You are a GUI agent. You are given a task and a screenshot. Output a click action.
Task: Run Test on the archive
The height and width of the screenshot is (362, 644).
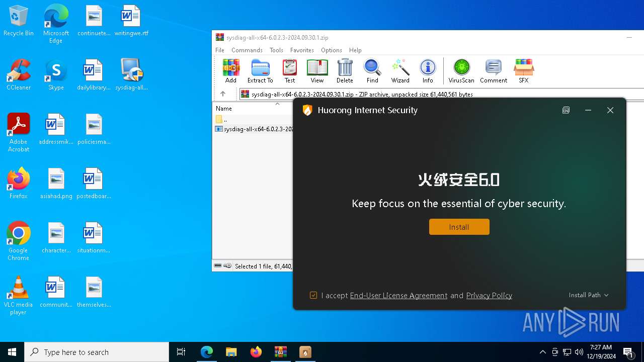point(290,71)
